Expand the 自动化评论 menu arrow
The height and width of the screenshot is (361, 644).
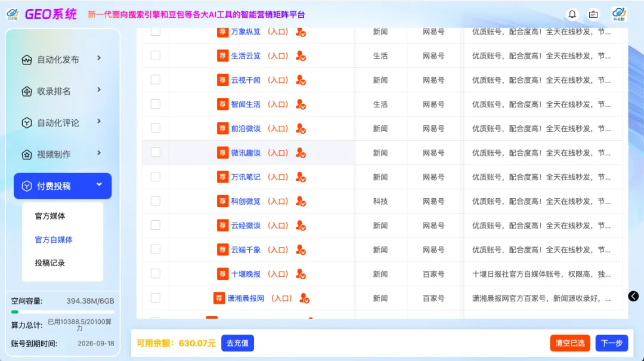pyautogui.click(x=99, y=121)
